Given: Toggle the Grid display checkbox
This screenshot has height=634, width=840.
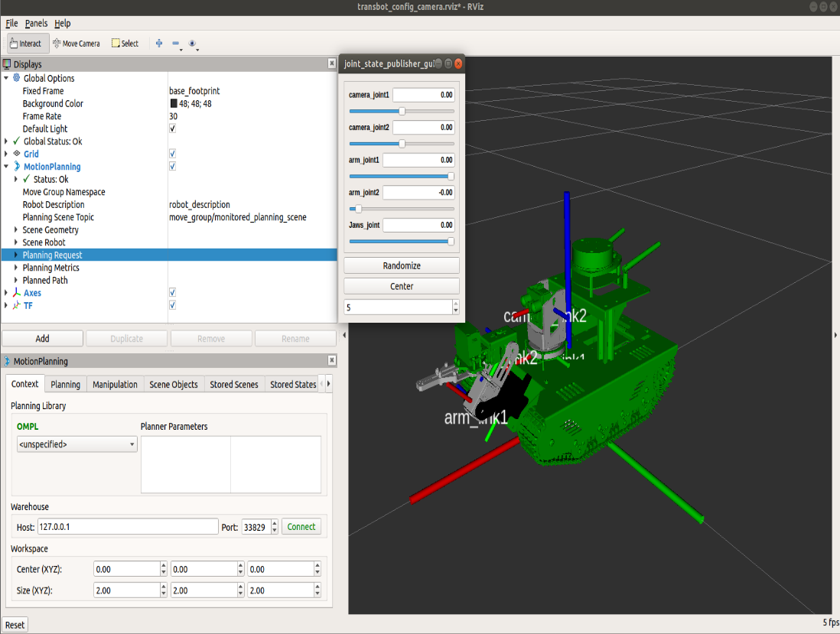Looking at the screenshot, I should click(x=172, y=154).
